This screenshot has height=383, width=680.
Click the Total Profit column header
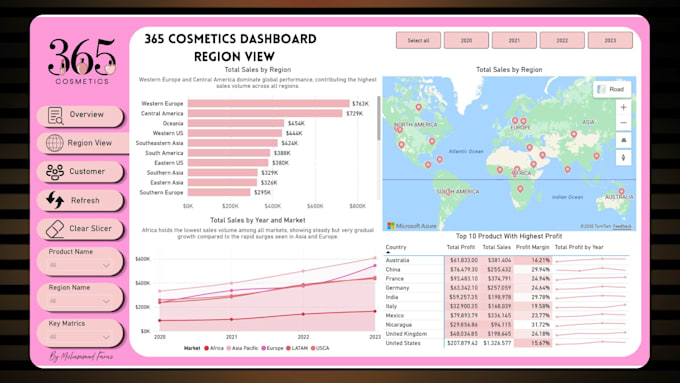pos(461,247)
